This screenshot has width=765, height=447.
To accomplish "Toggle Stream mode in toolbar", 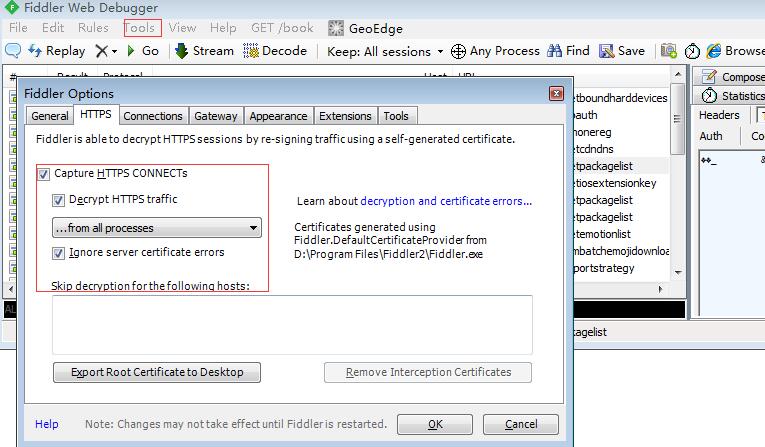I will (x=204, y=51).
